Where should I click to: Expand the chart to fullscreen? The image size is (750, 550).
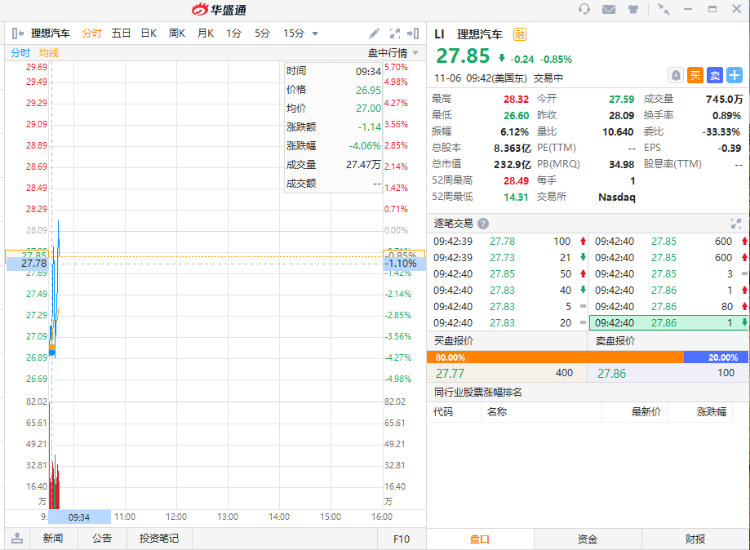394,33
